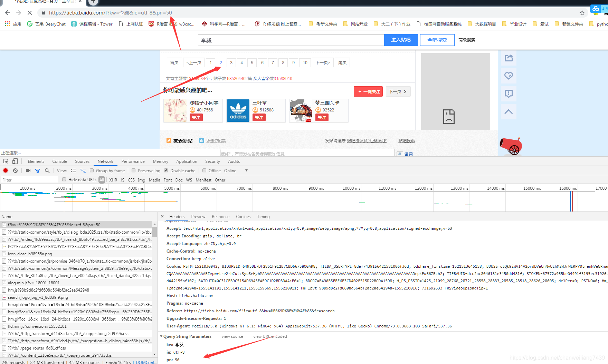
Task: Select All request type filter
Action: (102, 180)
